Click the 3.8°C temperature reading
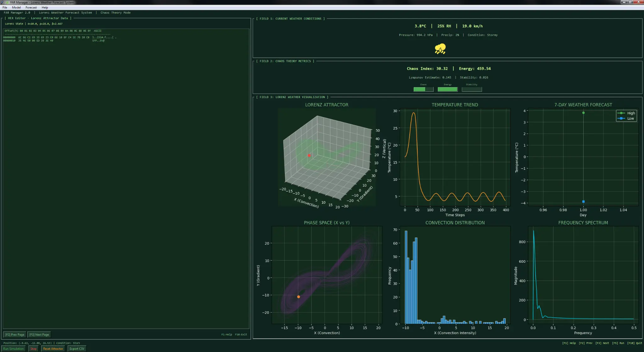The image size is (644, 352). point(420,26)
